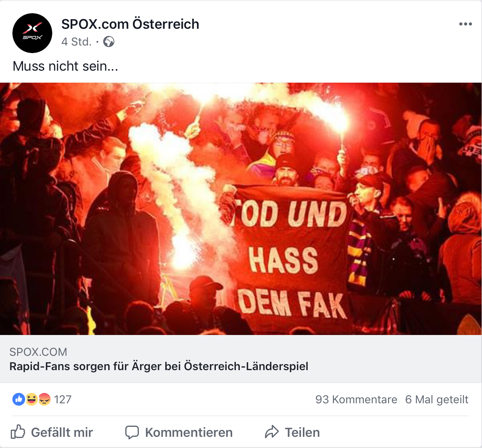Click the angry emoji reaction icon

(x=44, y=399)
